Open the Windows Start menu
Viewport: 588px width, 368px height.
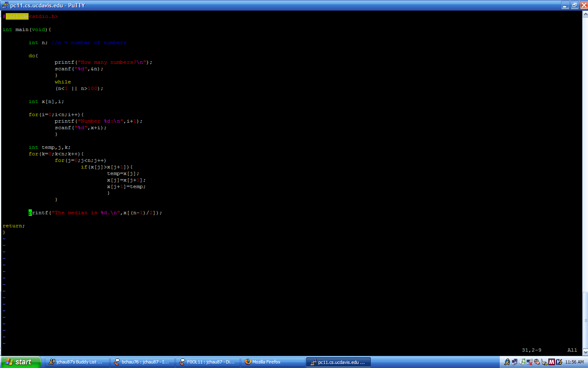pyautogui.click(x=20, y=362)
